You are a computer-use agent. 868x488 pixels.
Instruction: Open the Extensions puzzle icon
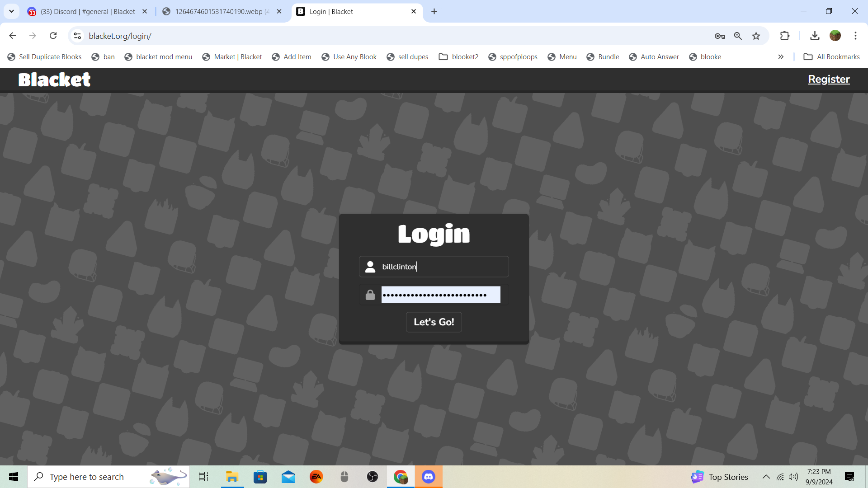785,36
